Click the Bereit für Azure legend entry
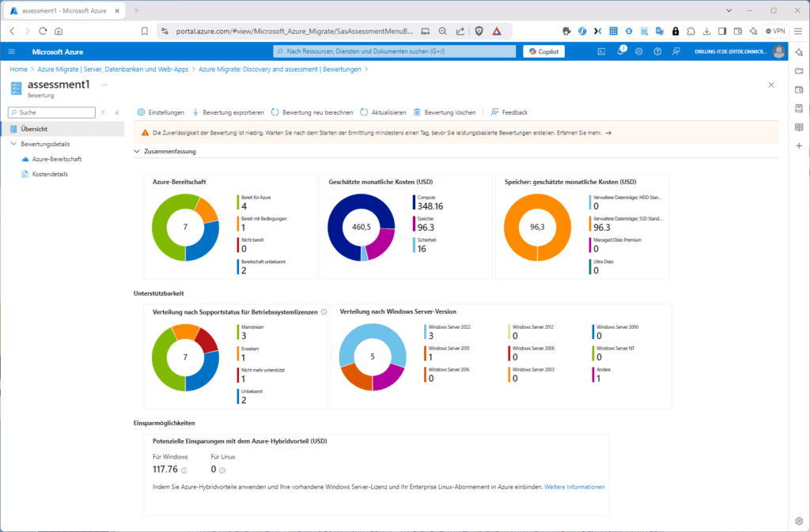This screenshot has width=810, height=532. pyautogui.click(x=254, y=202)
